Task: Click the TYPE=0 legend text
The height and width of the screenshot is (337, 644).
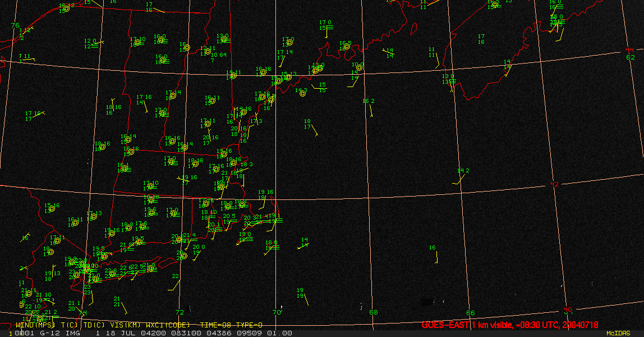Action: 249,325
